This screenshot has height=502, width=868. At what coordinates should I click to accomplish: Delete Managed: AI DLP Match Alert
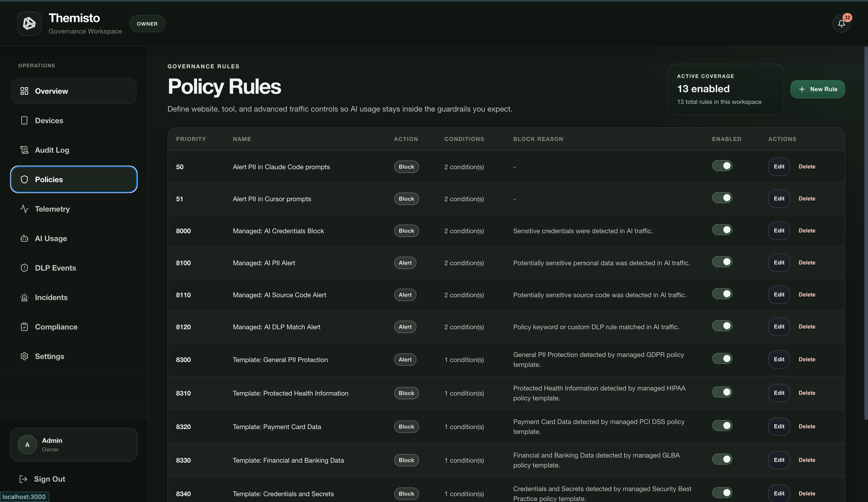pos(807,327)
